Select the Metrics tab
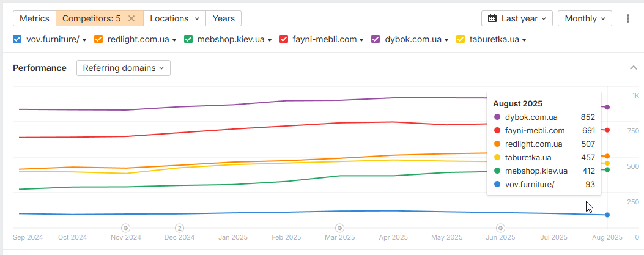 tap(34, 18)
